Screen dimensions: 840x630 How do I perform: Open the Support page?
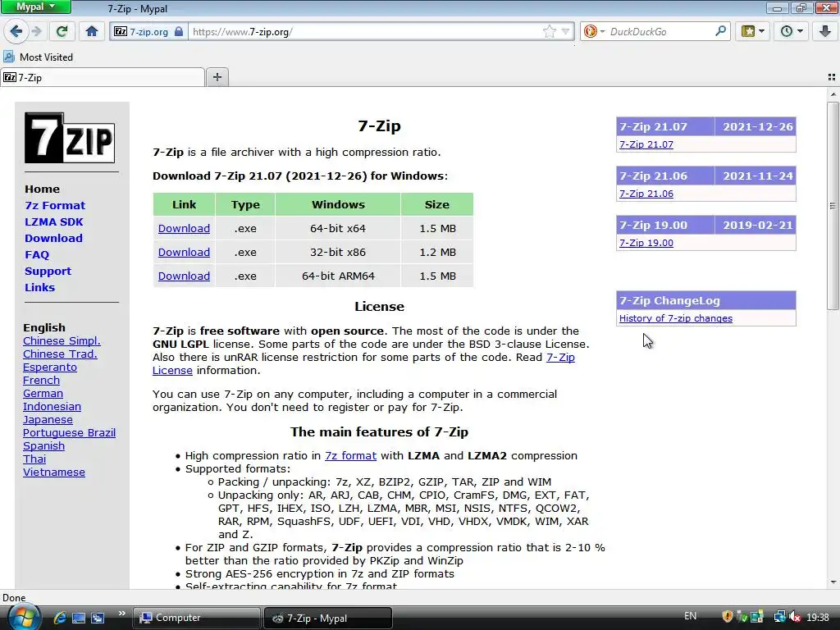pyautogui.click(x=48, y=271)
